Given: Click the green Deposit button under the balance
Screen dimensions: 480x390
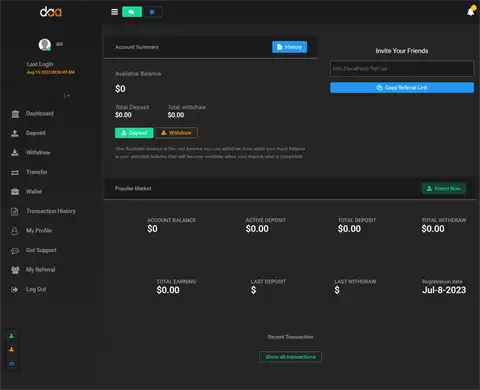Looking at the screenshot, I should [x=134, y=133].
